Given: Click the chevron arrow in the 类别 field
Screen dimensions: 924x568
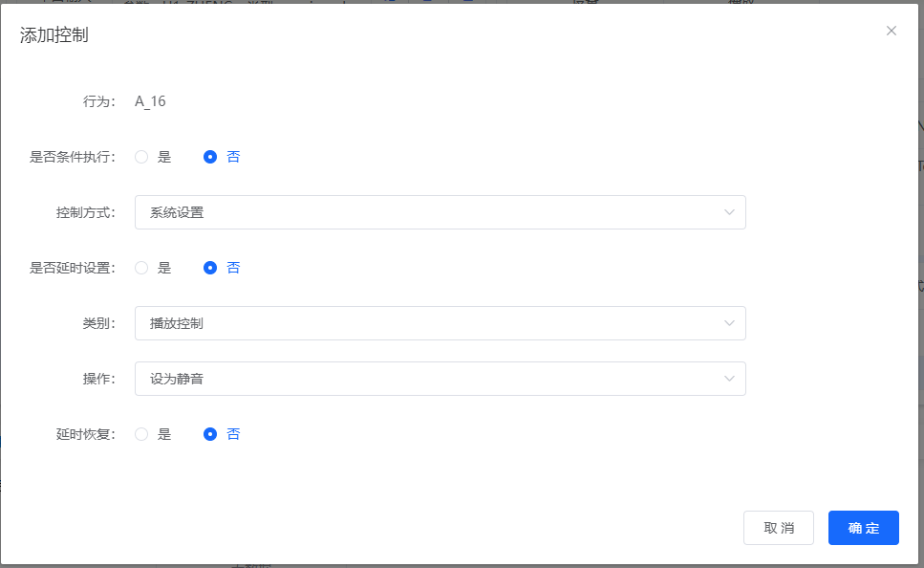Looking at the screenshot, I should click(x=729, y=323).
